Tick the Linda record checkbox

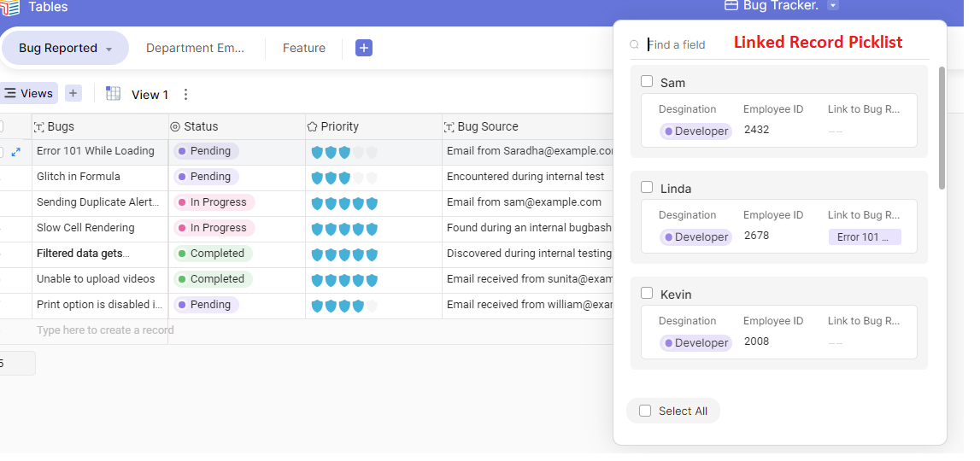(647, 188)
